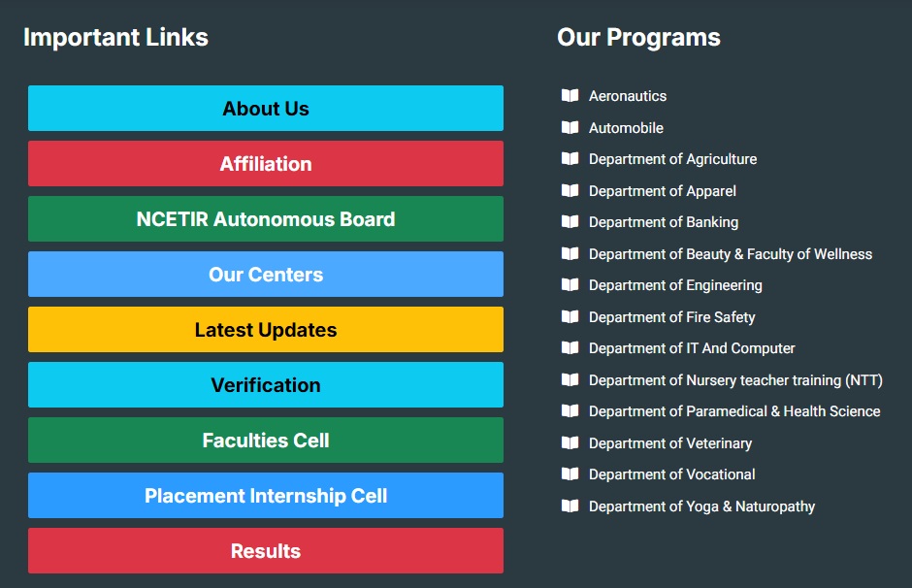Click book icon for Yoga & Naturopathy
Screen dimensions: 912x588
click(570, 506)
